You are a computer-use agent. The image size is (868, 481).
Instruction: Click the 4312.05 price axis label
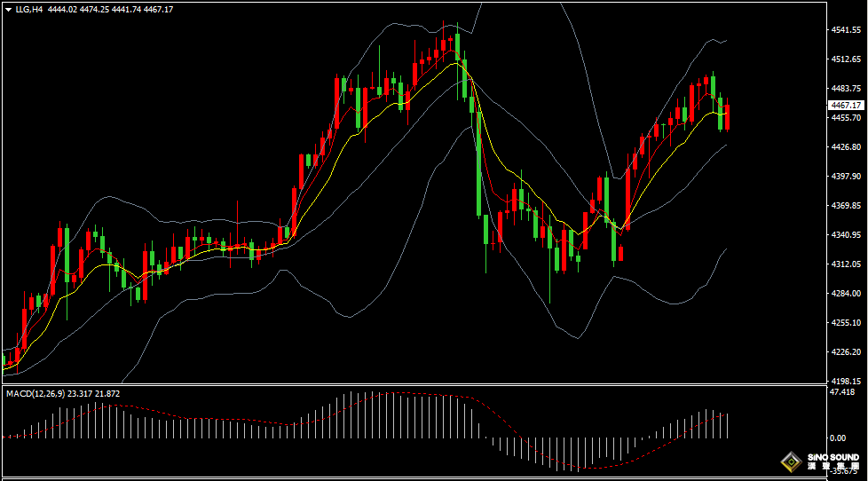coord(846,264)
